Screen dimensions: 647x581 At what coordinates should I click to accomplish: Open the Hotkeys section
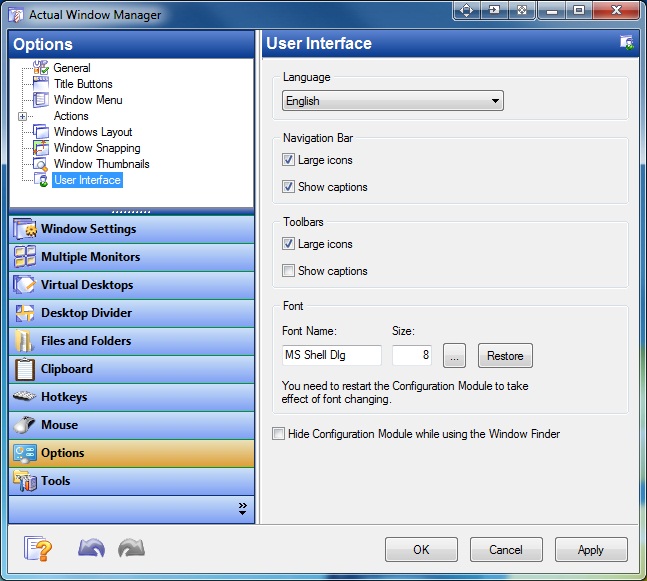(x=131, y=397)
